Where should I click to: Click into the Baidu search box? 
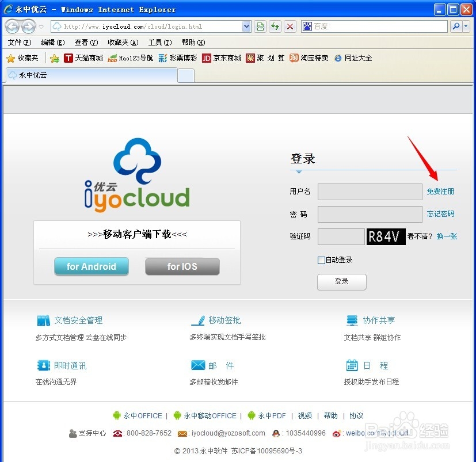(x=379, y=26)
